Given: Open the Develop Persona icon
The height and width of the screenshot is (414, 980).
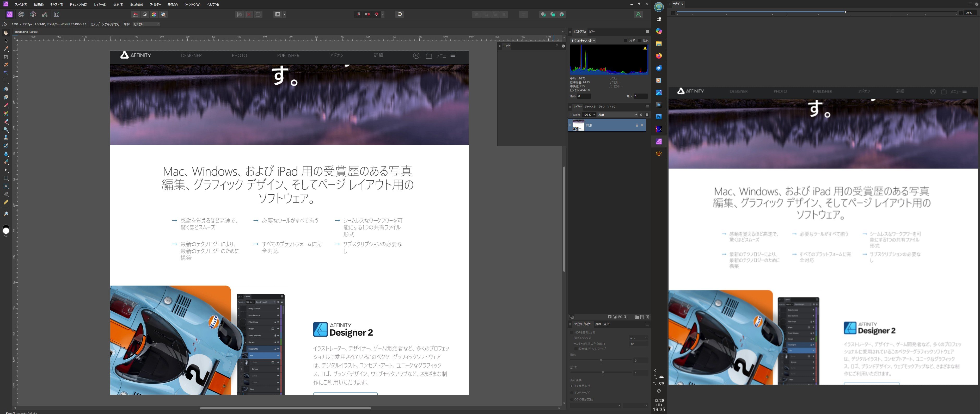Looking at the screenshot, I should coord(33,14).
